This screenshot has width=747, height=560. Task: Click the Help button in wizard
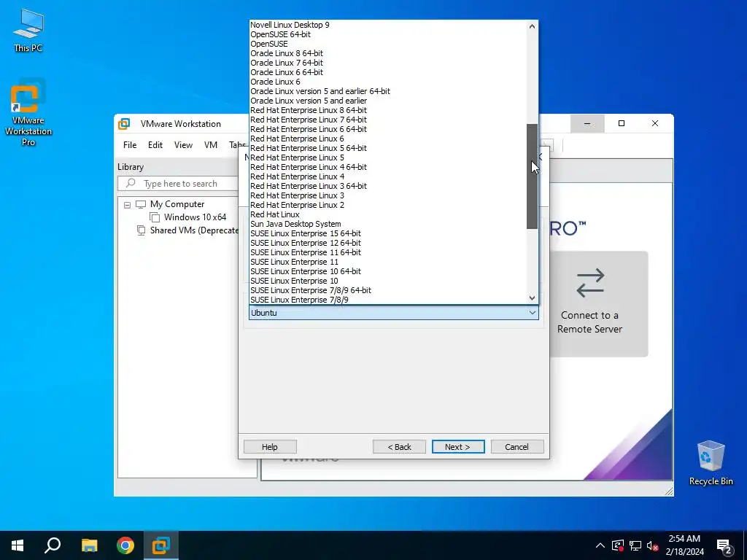[270, 447]
